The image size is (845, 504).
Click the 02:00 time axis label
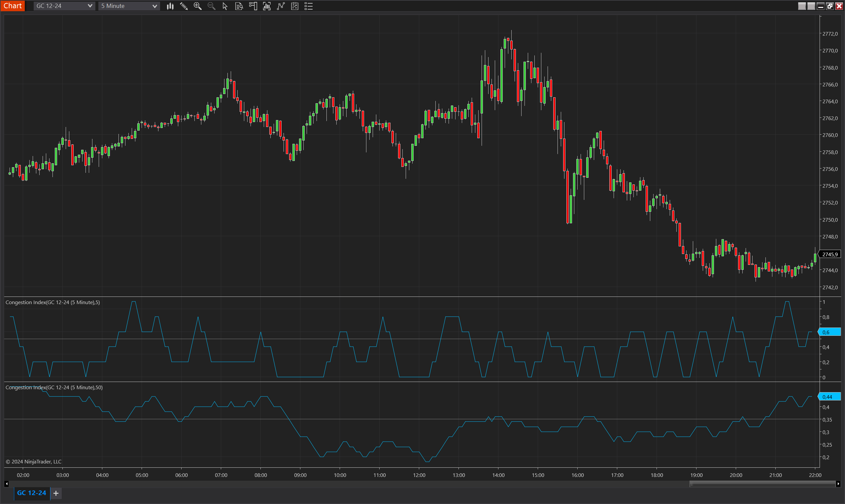23,475
